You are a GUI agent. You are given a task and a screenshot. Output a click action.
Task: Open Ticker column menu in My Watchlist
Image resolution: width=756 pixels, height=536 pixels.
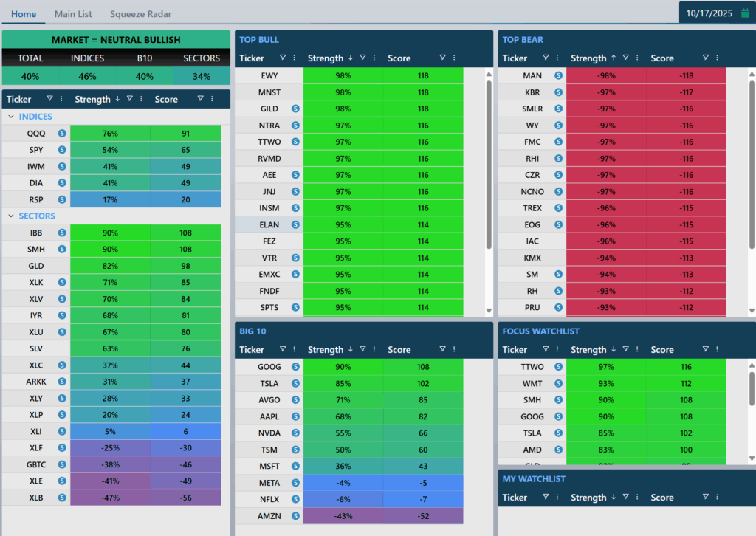[x=557, y=497]
